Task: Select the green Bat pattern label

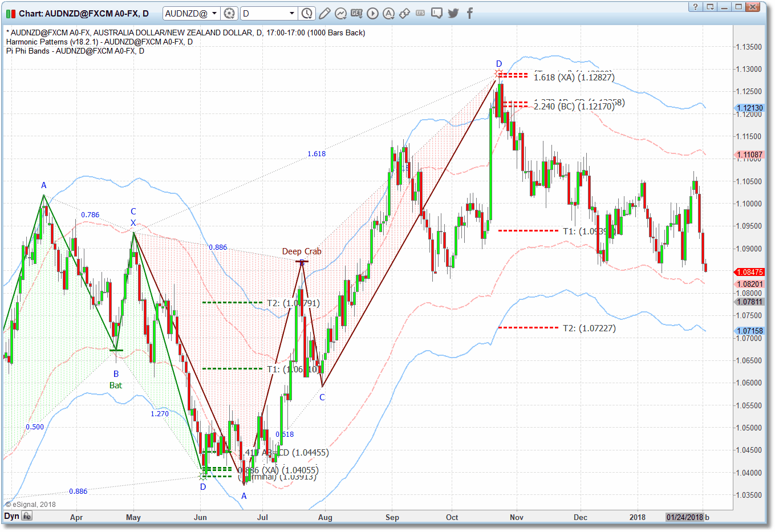Action: click(116, 385)
